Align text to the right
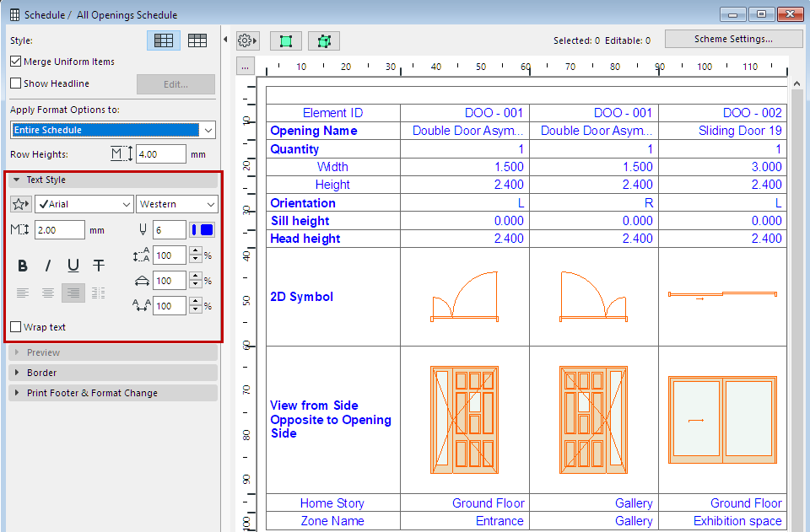The height and width of the screenshot is (532, 810). pos(73,293)
